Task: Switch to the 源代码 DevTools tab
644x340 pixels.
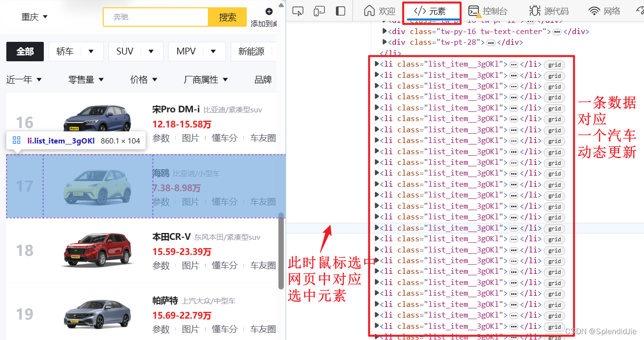Action: [549, 11]
